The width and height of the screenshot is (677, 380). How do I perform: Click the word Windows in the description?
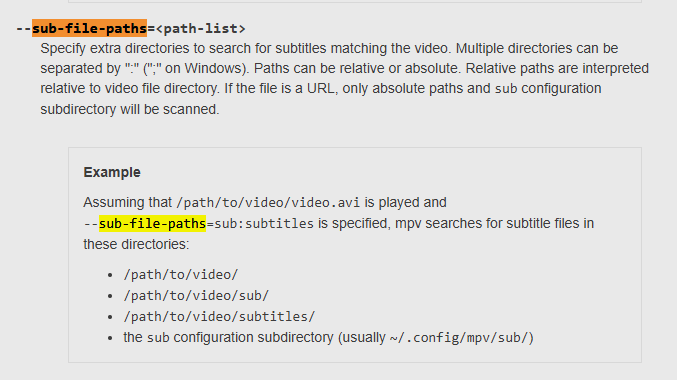pyautogui.click(x=214, y=68)
